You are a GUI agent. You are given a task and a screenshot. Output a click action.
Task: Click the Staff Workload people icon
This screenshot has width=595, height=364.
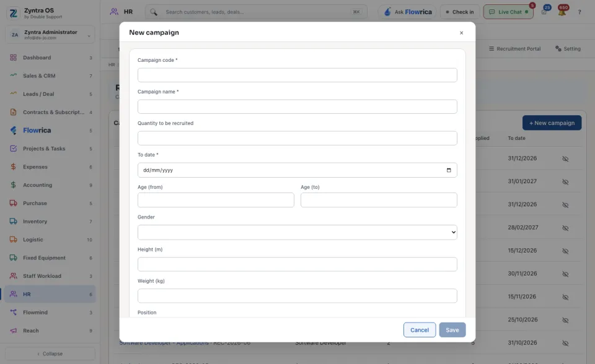pos(13,276)
